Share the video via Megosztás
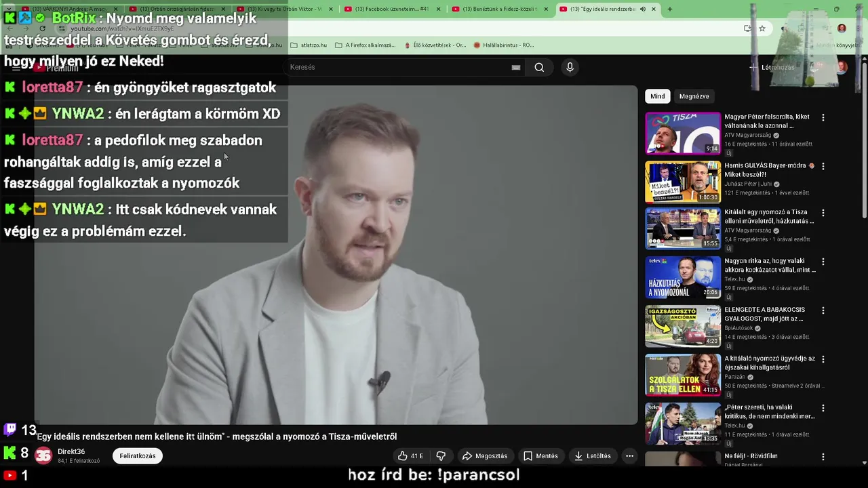 click(484, 456)
